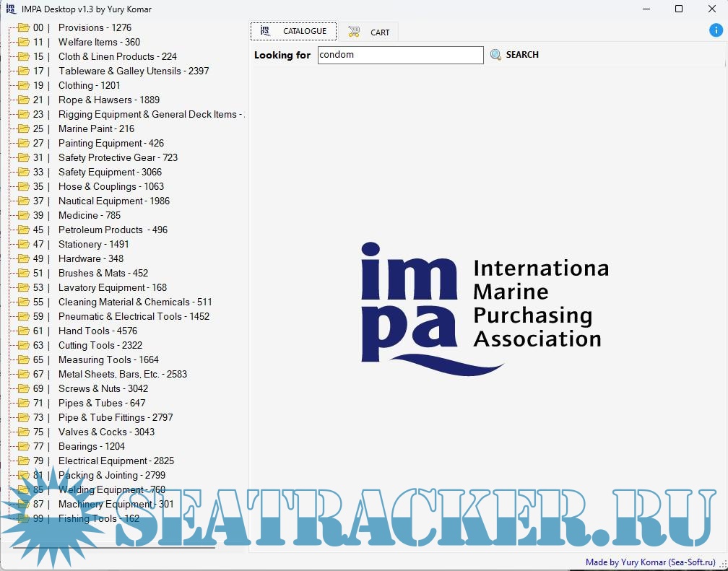This screenshot has width=728, height=571.
Task: Click the magnifier icon beside SEARCH
Action: [495, 54]
